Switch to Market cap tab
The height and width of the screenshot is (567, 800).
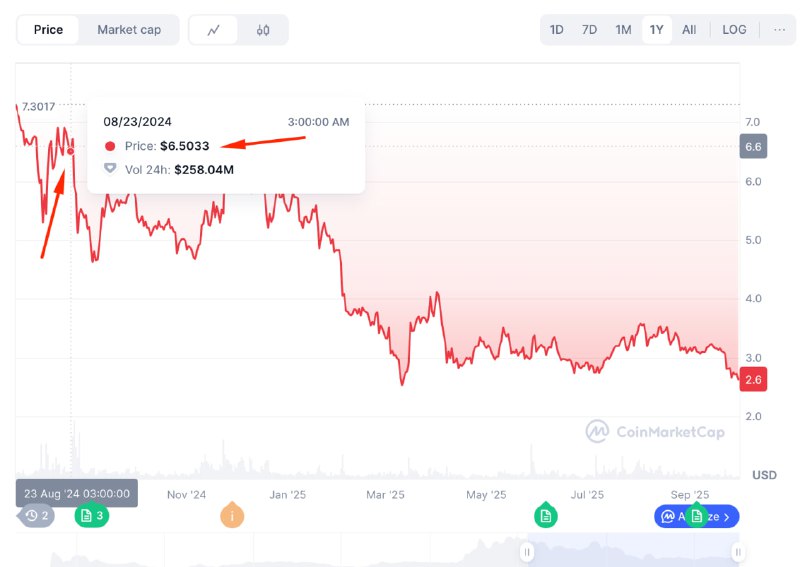[x=129, y=30]
